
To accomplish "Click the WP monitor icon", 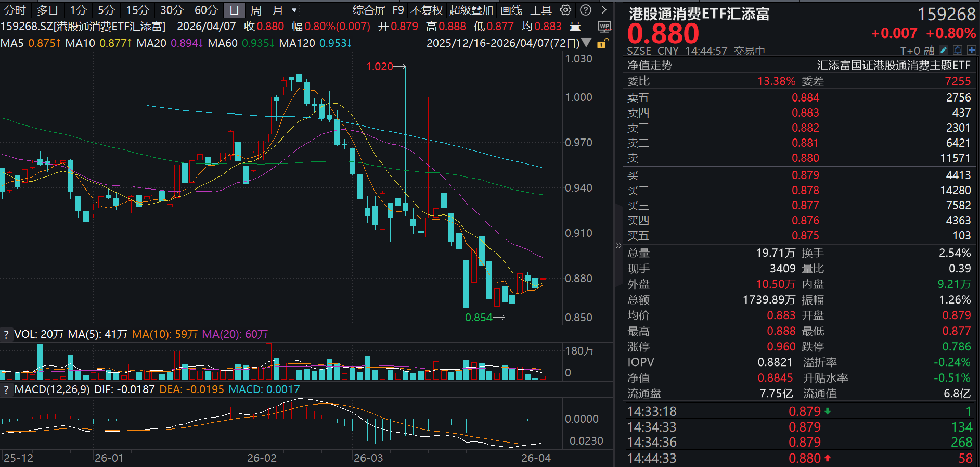I will pyautogui.click(x=604, y=27).
